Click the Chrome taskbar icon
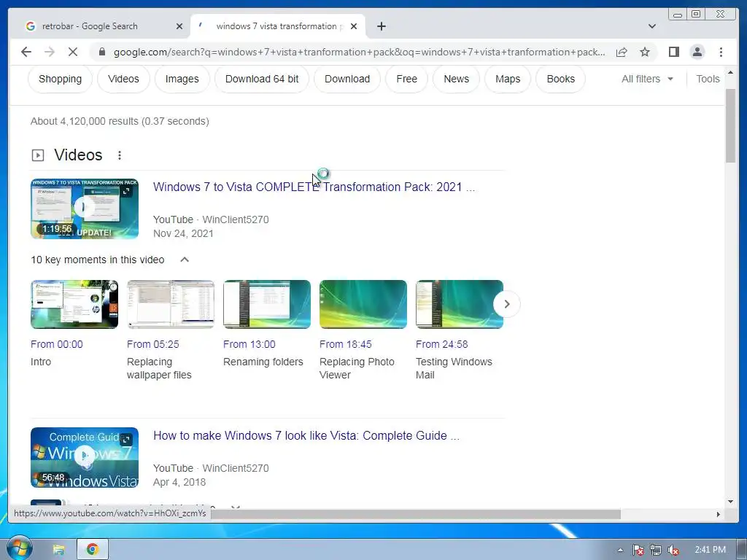Screen dimensions: 747x560 click(93, 550)
